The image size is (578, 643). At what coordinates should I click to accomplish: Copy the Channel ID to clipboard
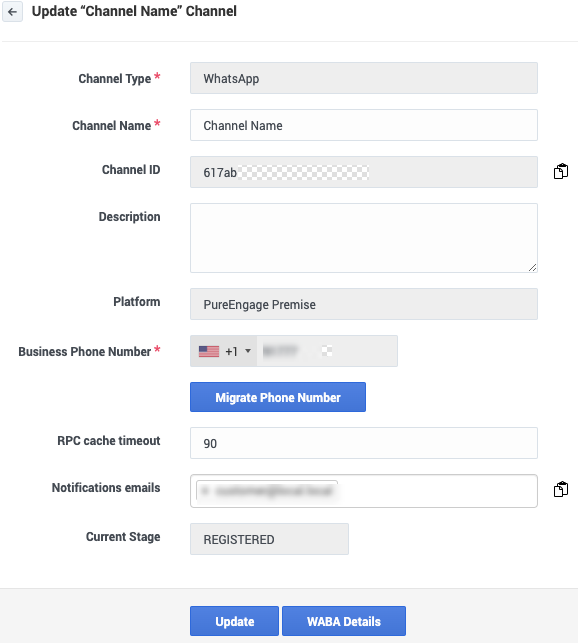click(x=560, y=171)
